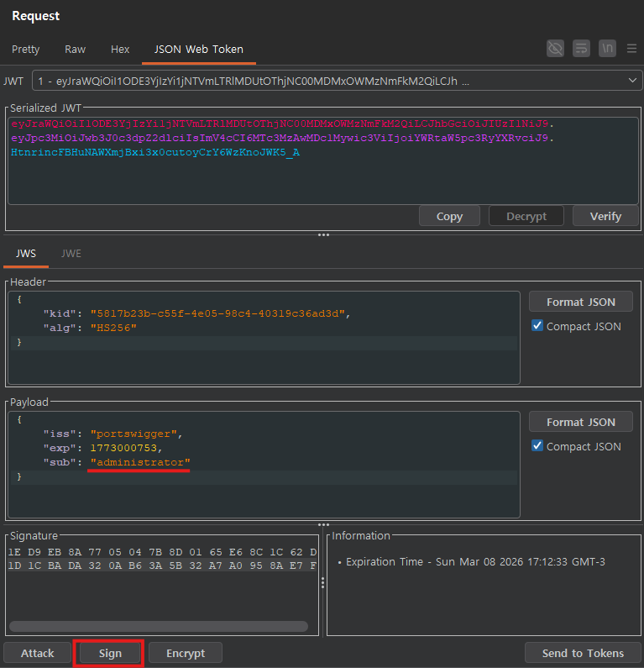Switch to the Pretty tab
644x668 pixels.
point(25,49)
